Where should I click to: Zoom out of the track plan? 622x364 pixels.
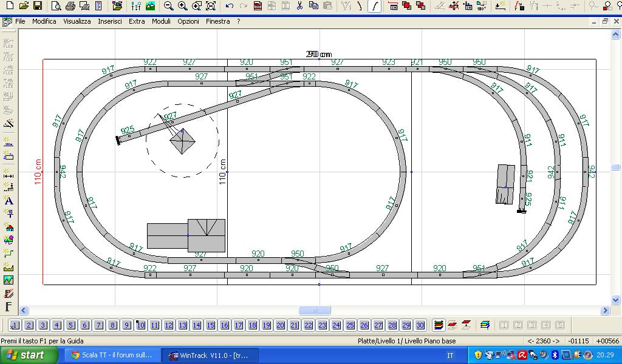(169, 5)
